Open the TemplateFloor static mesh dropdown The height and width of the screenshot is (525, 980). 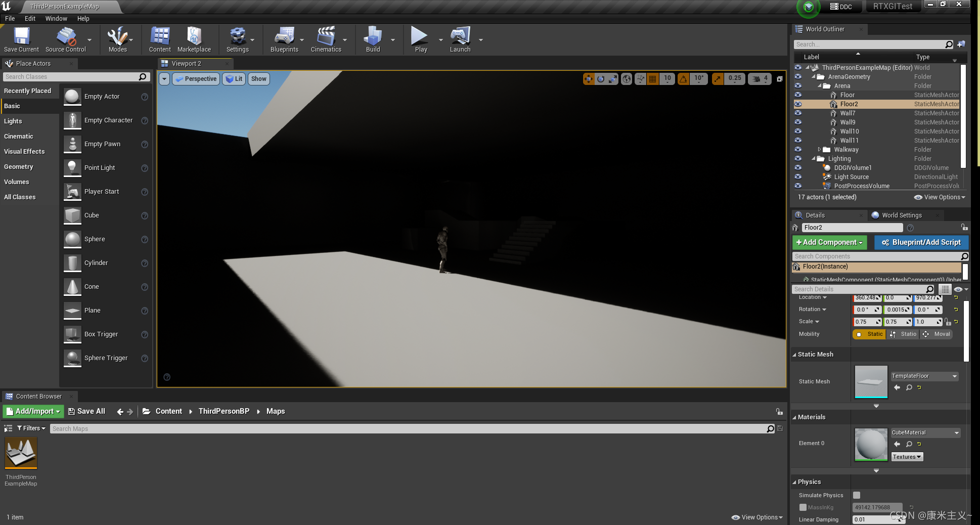point(924,376)
